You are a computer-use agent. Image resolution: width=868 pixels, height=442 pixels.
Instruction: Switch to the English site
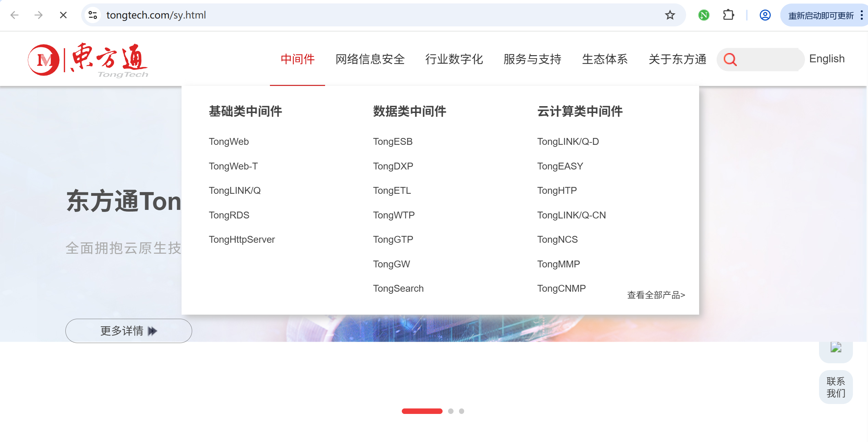click(827, 59)
